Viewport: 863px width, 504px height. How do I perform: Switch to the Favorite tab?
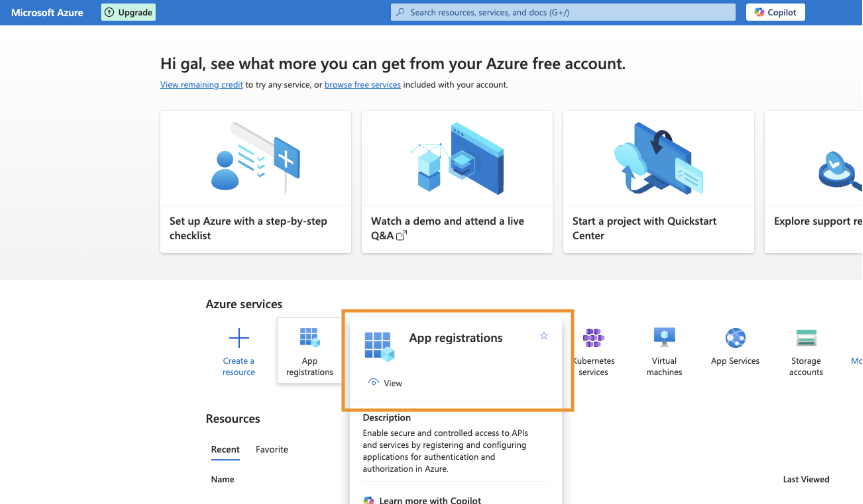(272, 449)
